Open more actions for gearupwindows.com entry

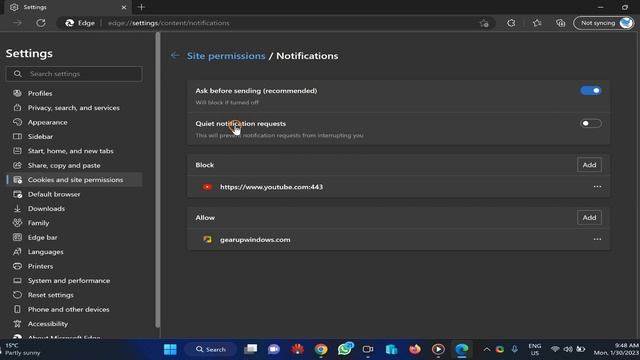point(597,239)
